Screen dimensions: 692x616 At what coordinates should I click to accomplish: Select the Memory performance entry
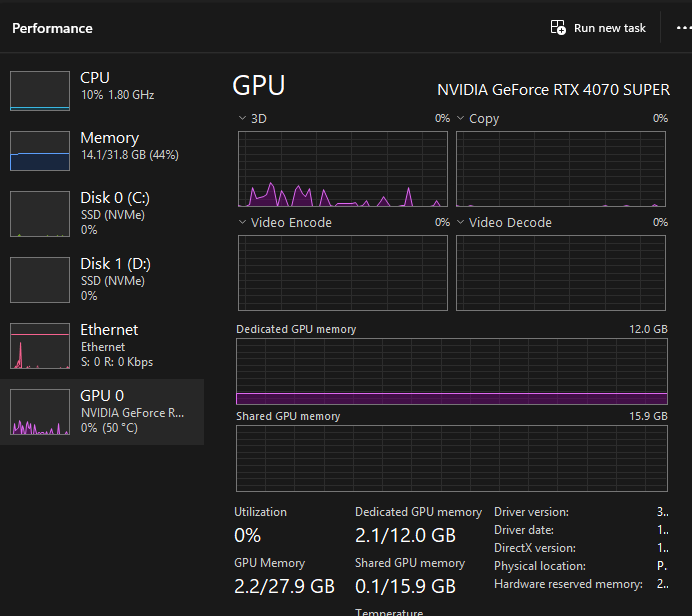[x=102, y=150]
